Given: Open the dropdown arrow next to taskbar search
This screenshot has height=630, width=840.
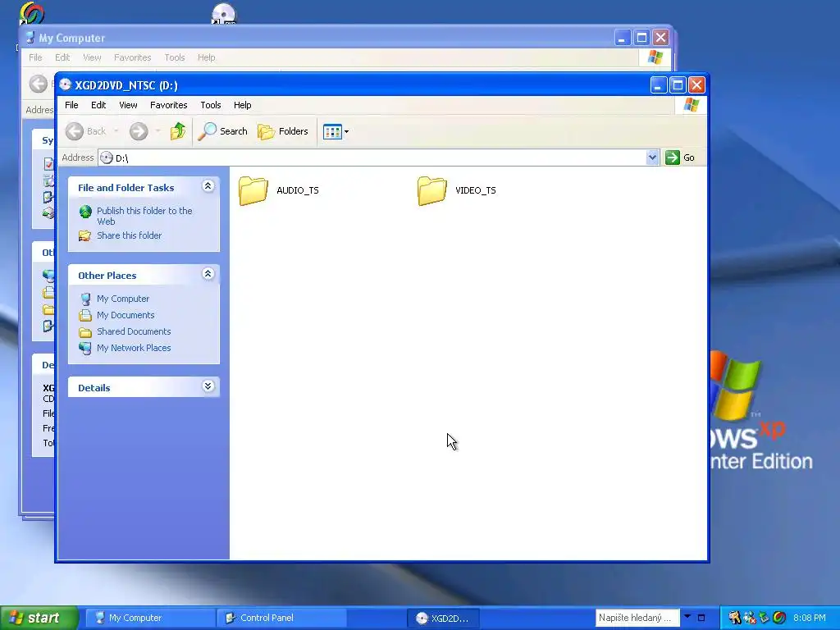Looking at the screenshot, I should [687, 617].
